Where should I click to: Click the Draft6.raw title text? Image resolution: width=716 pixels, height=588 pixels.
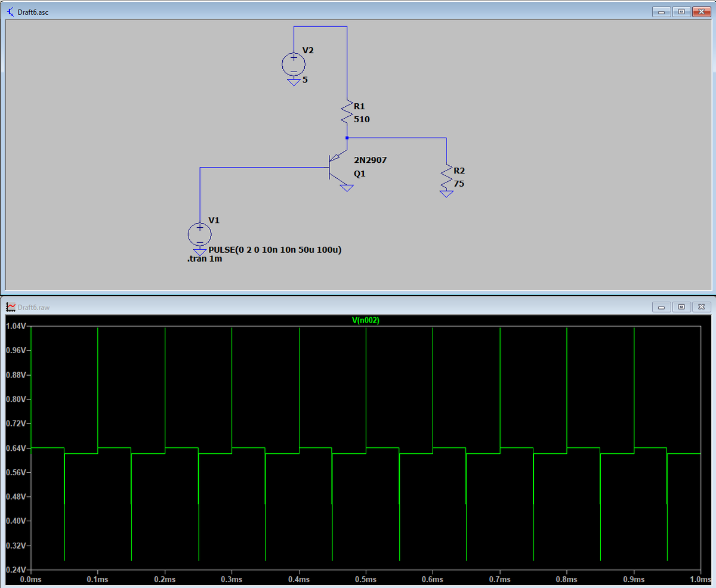34,307
